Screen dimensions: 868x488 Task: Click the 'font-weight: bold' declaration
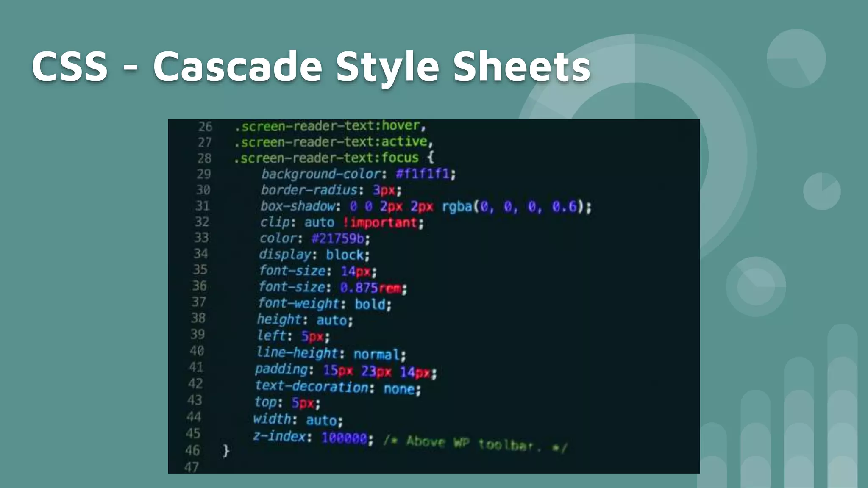pyautogui.click(x=324, y=304)
